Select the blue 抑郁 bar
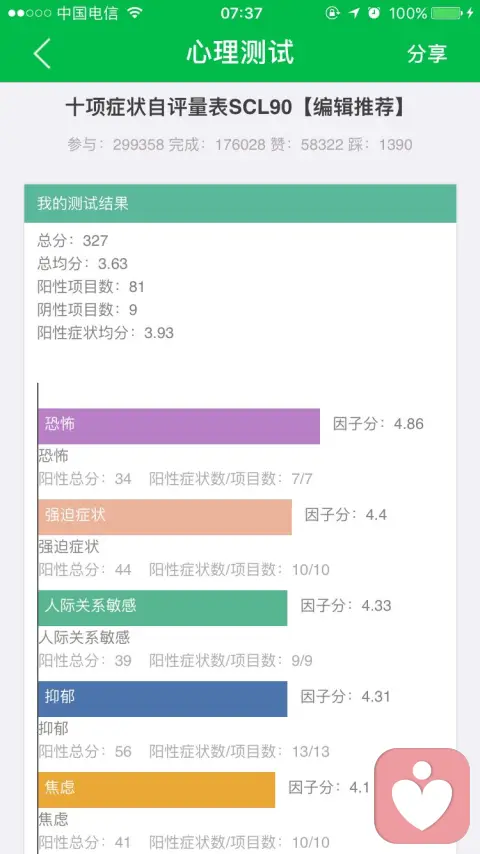This screenshot has width=480, height=854. coord(162,699)
